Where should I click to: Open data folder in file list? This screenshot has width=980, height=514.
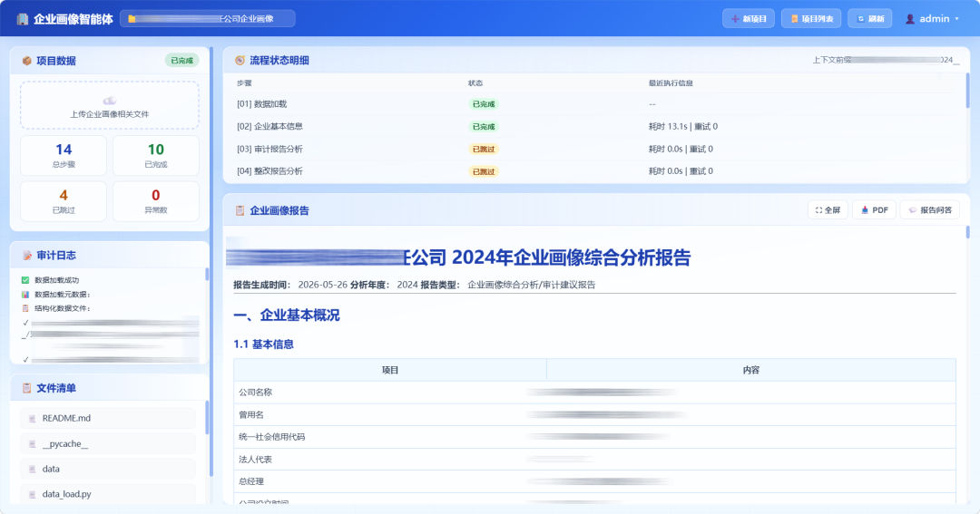(x=108, y=469)
